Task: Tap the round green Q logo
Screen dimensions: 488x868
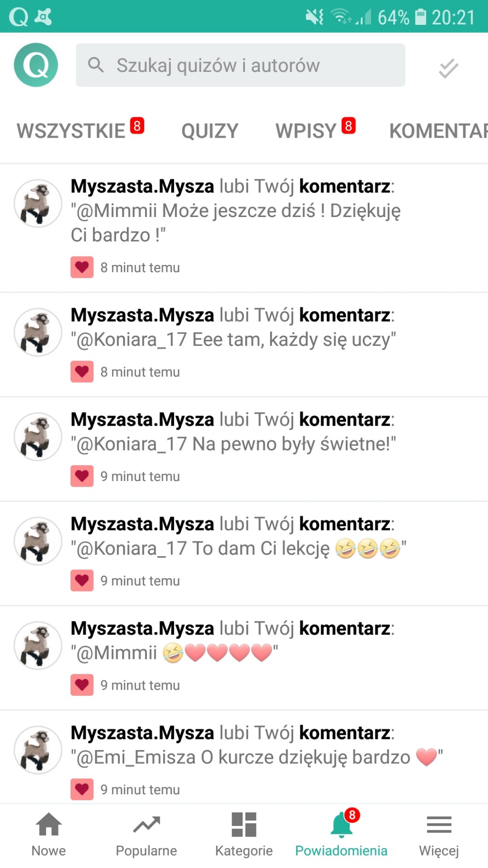Action: click(36, 65)
